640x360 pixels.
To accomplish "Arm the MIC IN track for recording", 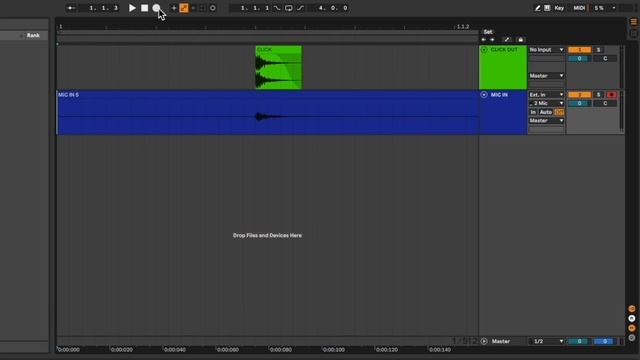I will tap(611, 94).
